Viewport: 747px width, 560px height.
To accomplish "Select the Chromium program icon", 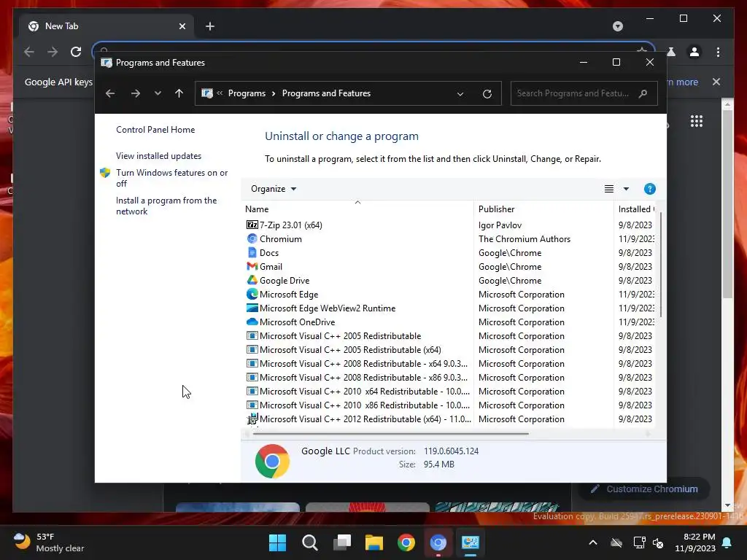I will coord(252,238).
